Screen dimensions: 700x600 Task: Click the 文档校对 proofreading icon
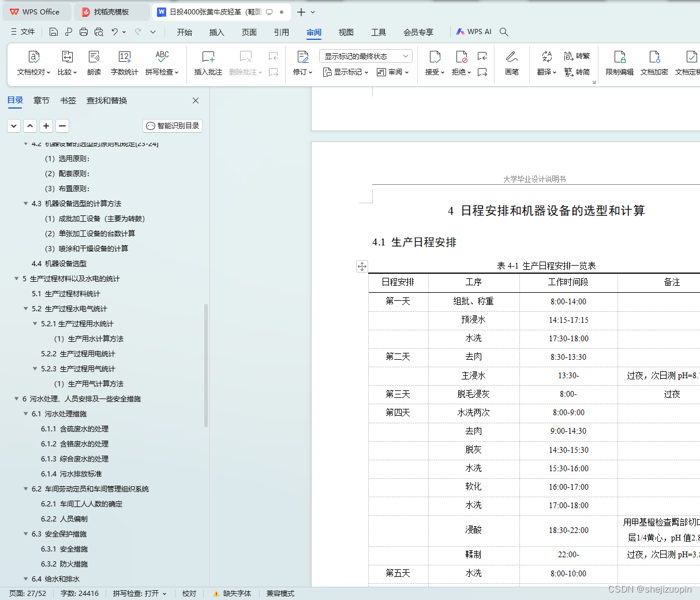(34, 57)
